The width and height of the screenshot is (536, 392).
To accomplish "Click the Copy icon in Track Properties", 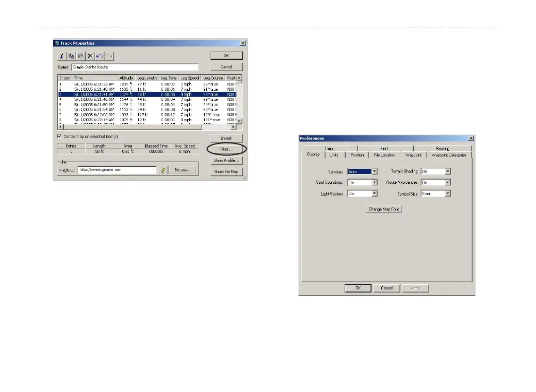I will [71, 56].
